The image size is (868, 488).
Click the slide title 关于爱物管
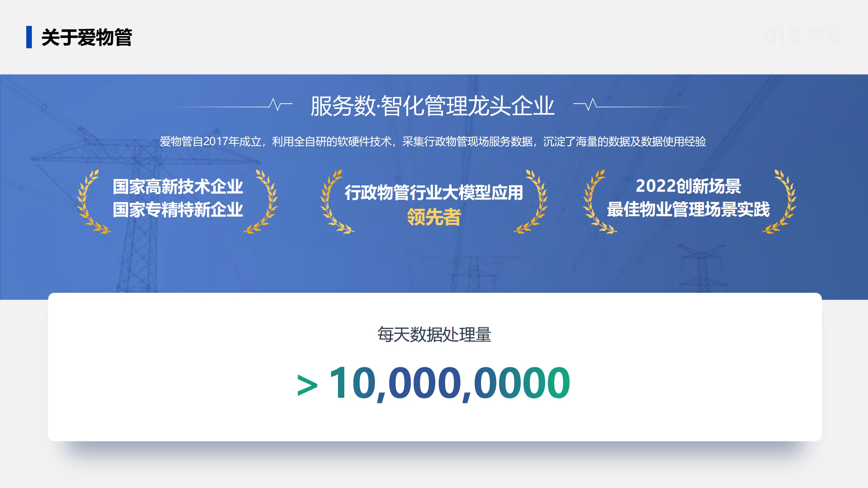click(86, 37)
